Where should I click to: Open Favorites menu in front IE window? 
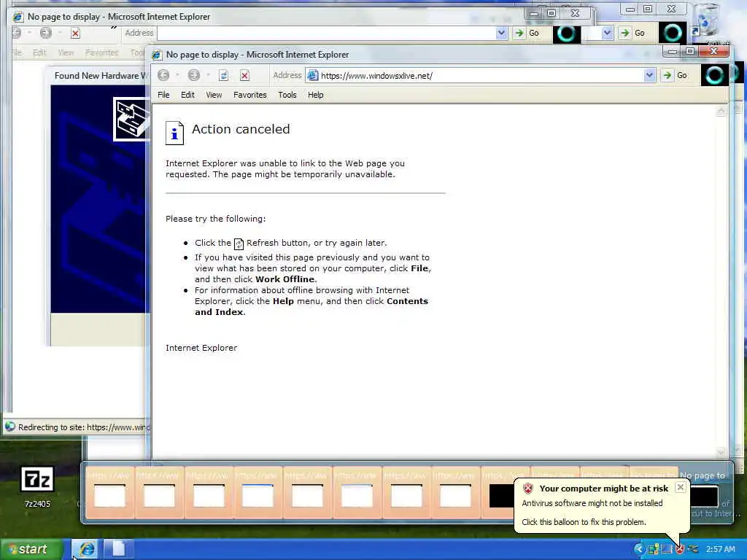(x=250, y=95)
